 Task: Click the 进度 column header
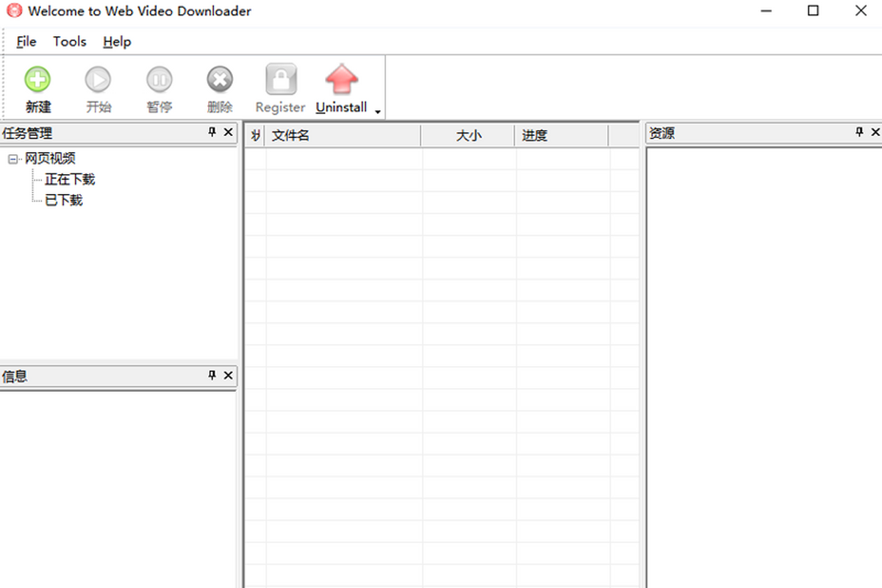562,135
